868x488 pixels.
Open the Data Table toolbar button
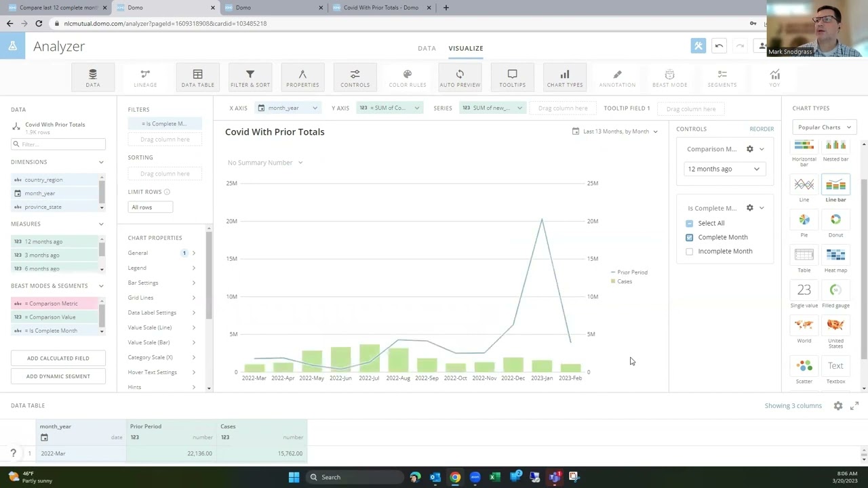coord(197,77)
